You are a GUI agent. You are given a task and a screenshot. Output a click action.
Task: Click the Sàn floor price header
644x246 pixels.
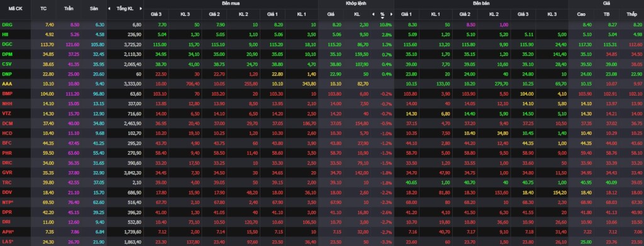pyautogui.click(x=93, y=8)
